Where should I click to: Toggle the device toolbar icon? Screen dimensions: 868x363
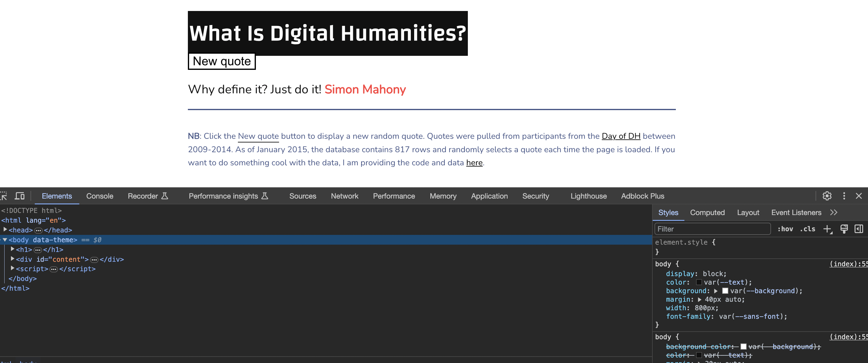click(x=20, y=196)
